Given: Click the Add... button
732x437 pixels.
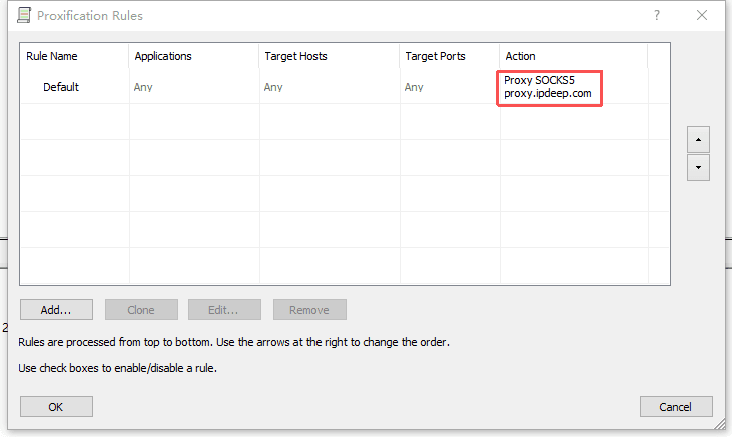Looking at the screenshot, I should (56, 310).
